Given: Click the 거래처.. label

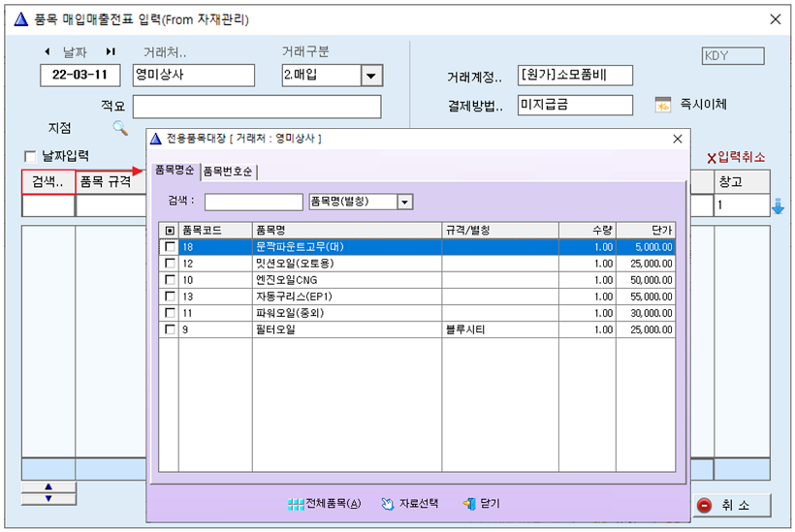Looking at the screenshot, I should click(165, 52).
